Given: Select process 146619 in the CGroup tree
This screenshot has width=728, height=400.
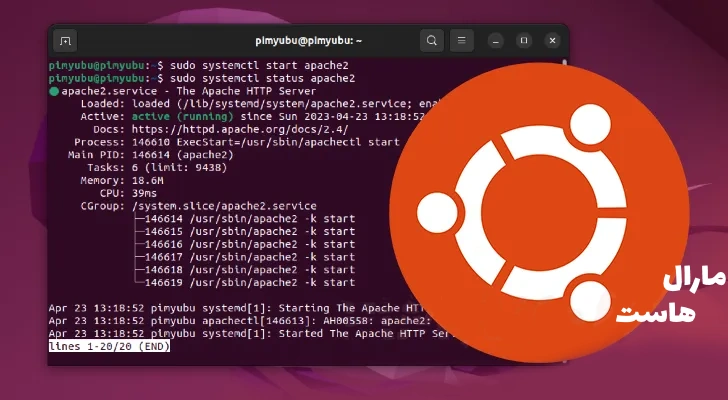Looking at the screenshot, I should click(x=250, y=282).
